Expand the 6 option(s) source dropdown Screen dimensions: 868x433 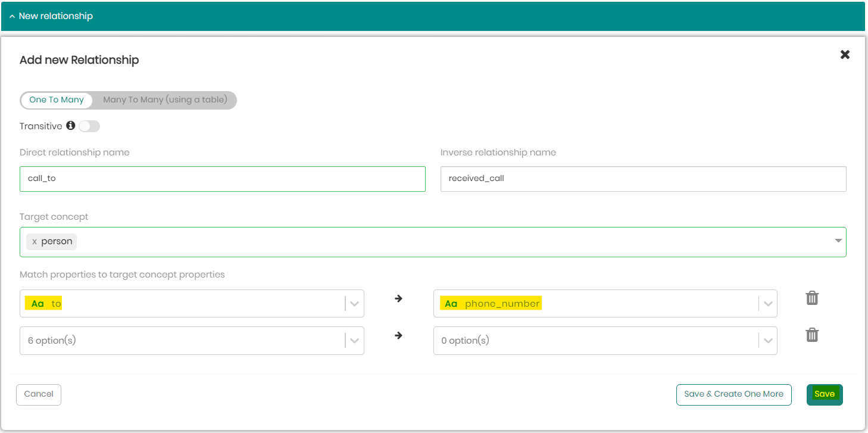354,341
